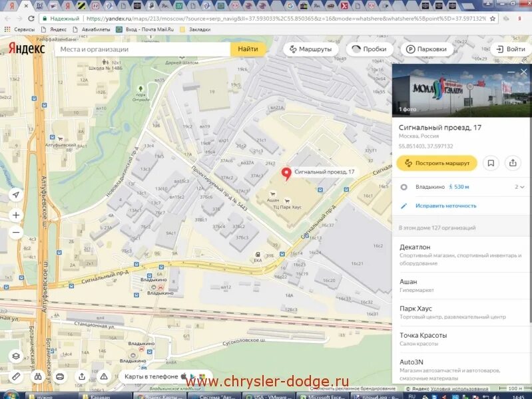Expand the Владыкино nearby stations list
Screen dimensions: 532x399
(x=519, y=187)
